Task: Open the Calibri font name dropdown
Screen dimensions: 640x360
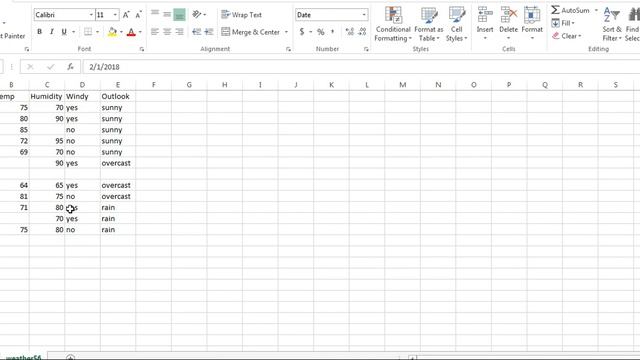Action: click(x=91, y=15)
